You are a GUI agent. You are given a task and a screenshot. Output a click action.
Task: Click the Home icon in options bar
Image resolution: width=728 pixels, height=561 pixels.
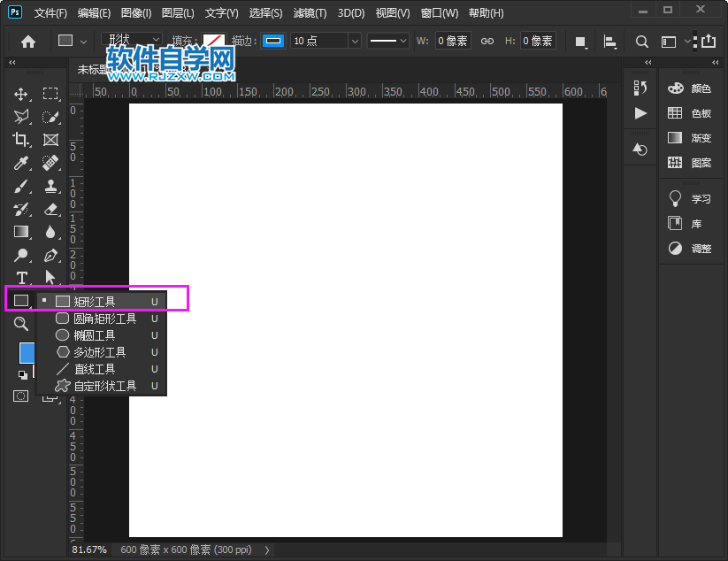point(28,42)
